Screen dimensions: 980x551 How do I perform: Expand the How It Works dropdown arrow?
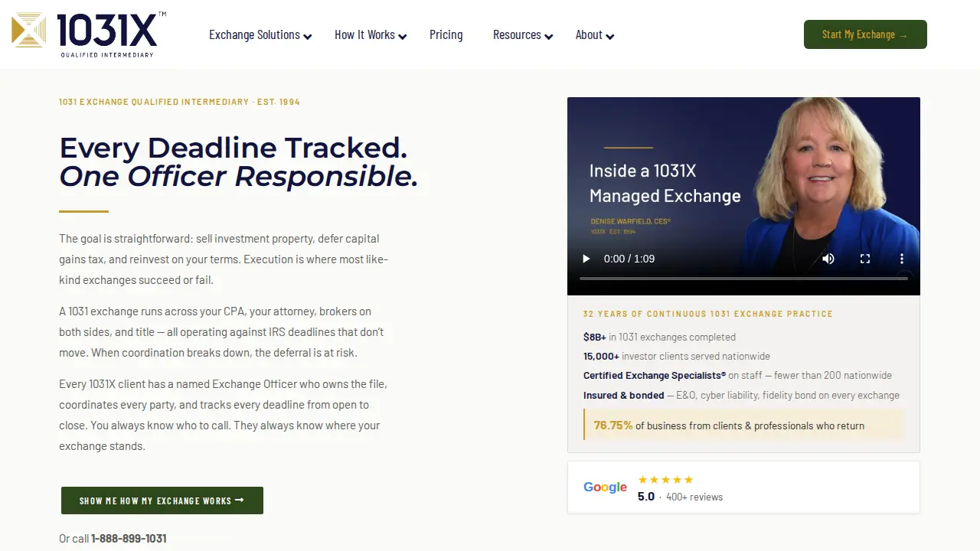(x=403, y=36)
